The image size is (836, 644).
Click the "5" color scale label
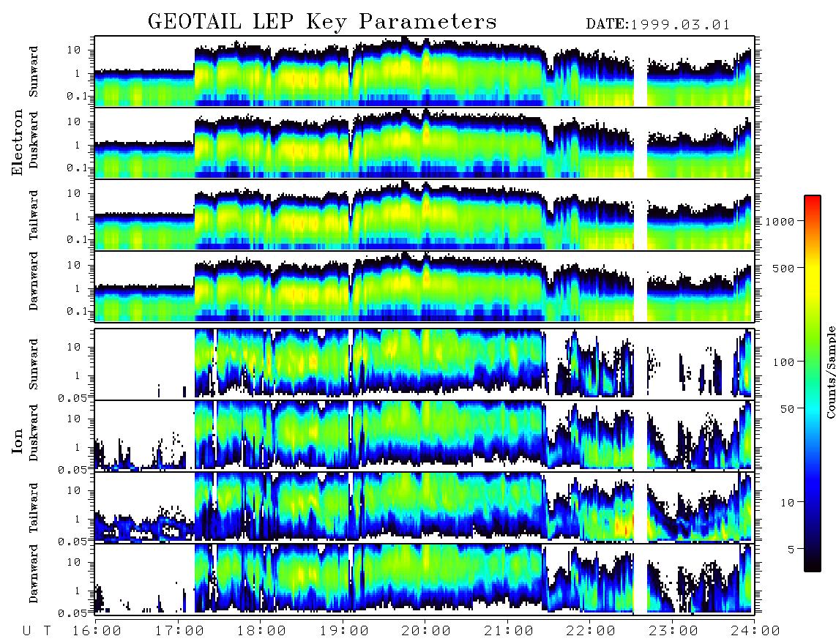(791, 550)
